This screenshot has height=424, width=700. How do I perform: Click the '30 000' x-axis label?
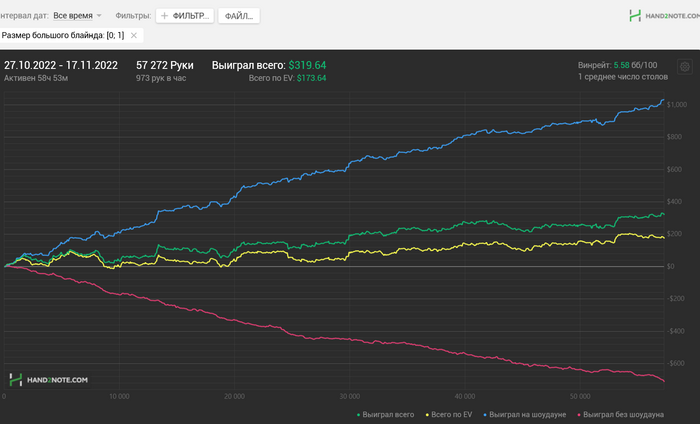pyautogui.click(x=350, y=396)
